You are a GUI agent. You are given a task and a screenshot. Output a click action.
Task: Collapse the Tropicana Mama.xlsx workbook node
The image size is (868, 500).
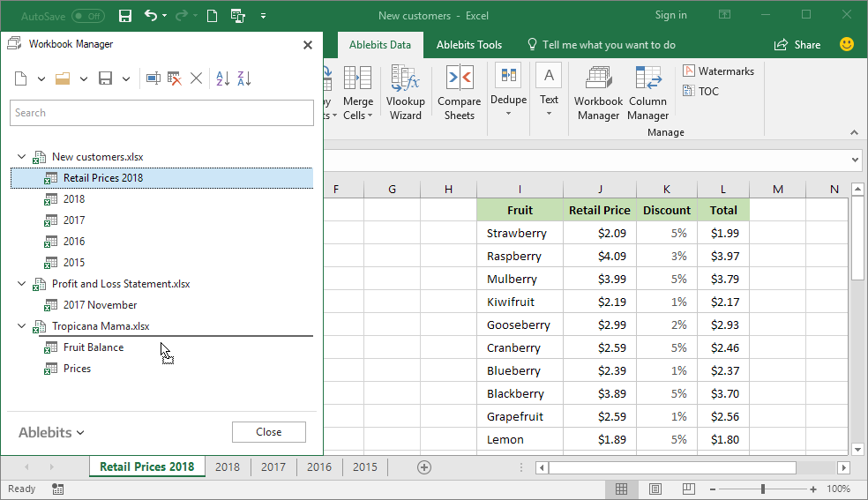click(21, 326)
